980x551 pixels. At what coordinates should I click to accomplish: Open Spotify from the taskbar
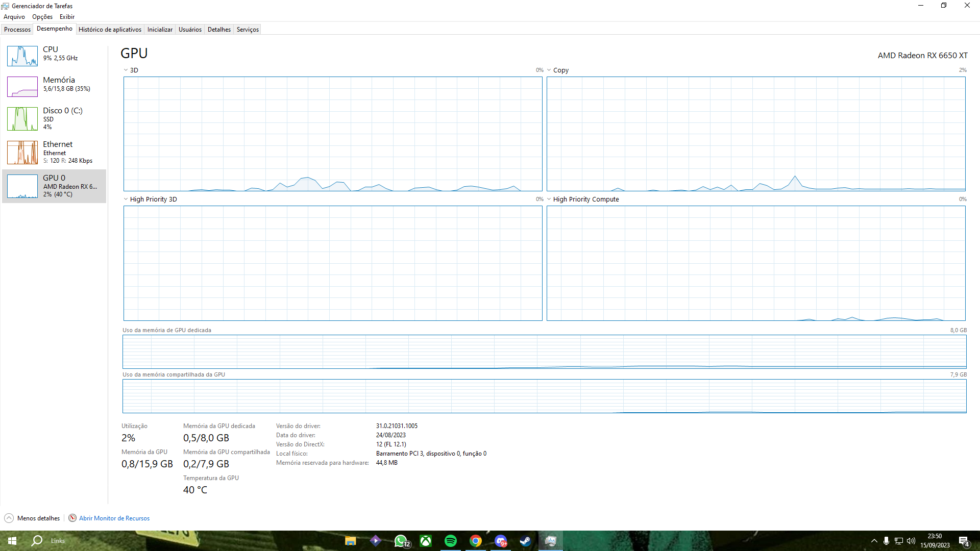(451, 541)
